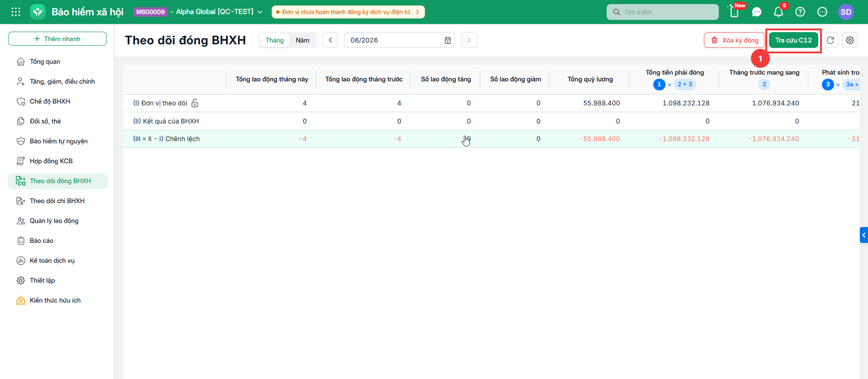Screen dimensions: 868x379
Task: Click the -1.098.232.128 difference value
Action: (x=684, y=139)
